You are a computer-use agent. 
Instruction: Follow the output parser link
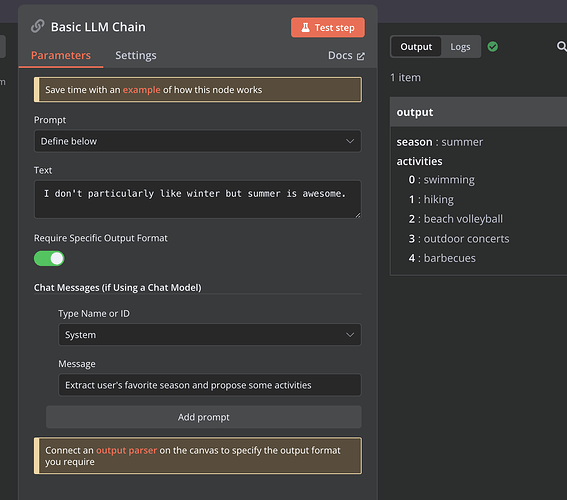pos(127,450)
